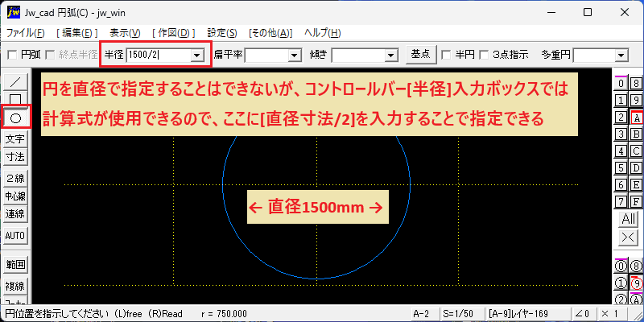Screen dimensions: 644x322
Task: Select the circle tool
Action: 15,118
